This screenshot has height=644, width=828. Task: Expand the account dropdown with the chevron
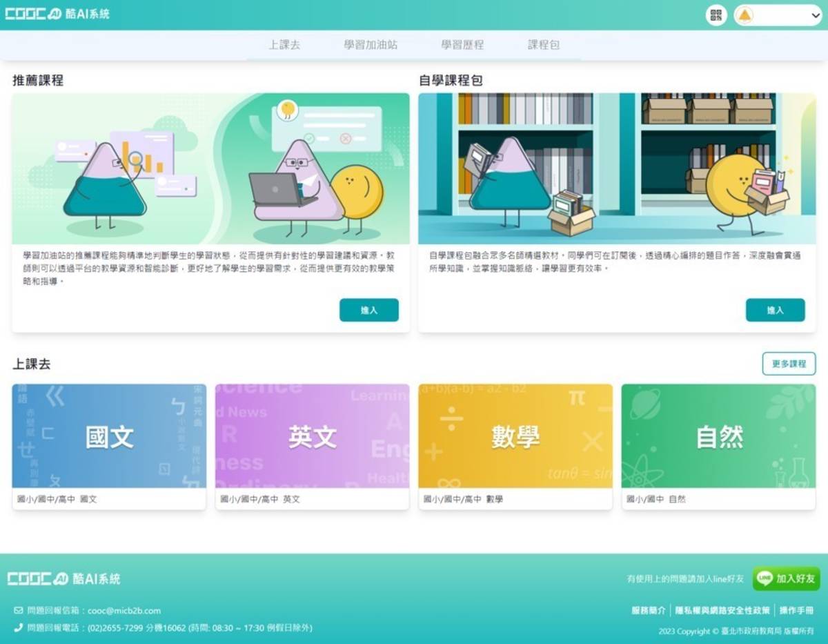(813, 14)
